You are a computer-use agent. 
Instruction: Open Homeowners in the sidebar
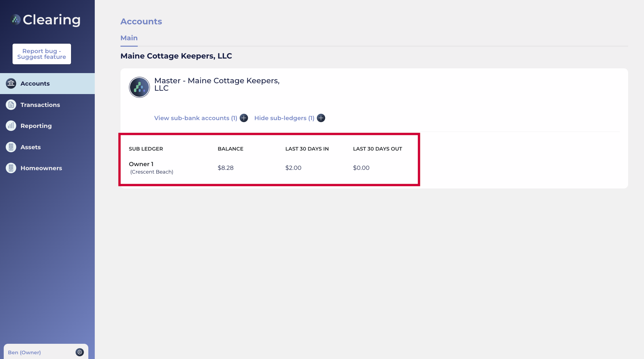(41, 168)
